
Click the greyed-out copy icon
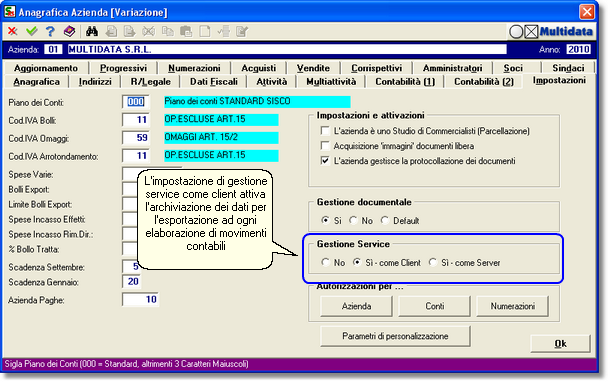point(167,31)
